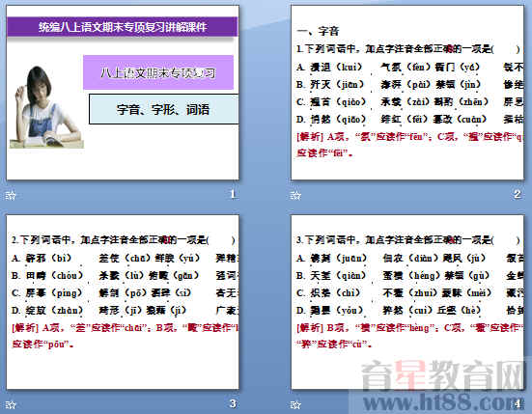Click question 2 stem text on slide 3
Viewport: 532px width, 414px height.
pyautogui.click(x=124, y=240)
